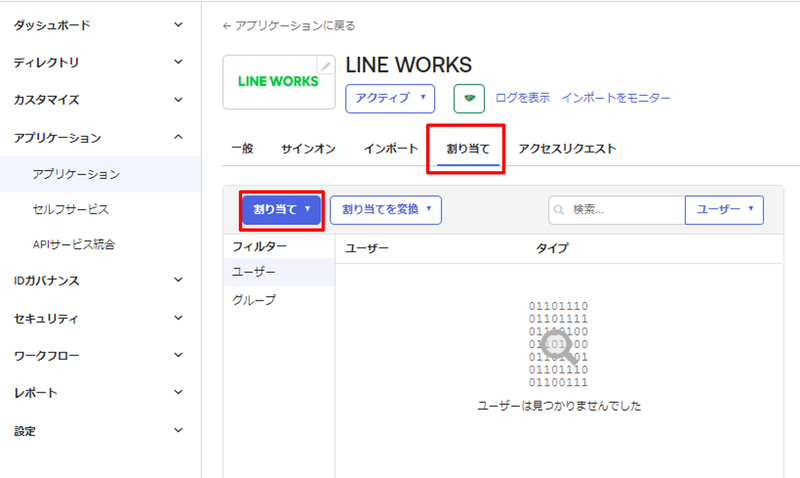Click the ユーザー column header
Image resolution: width=800 pixels, height=478 pixels.
367,248
